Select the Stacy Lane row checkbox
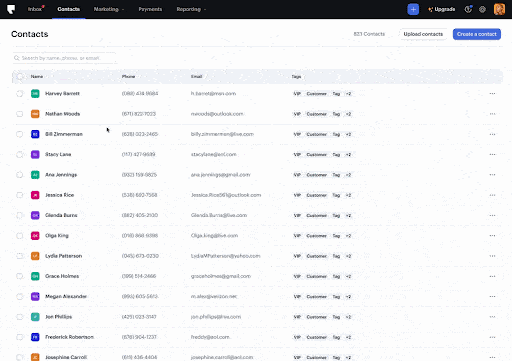Viewport: 512px width, 361px height. (20, 155)
